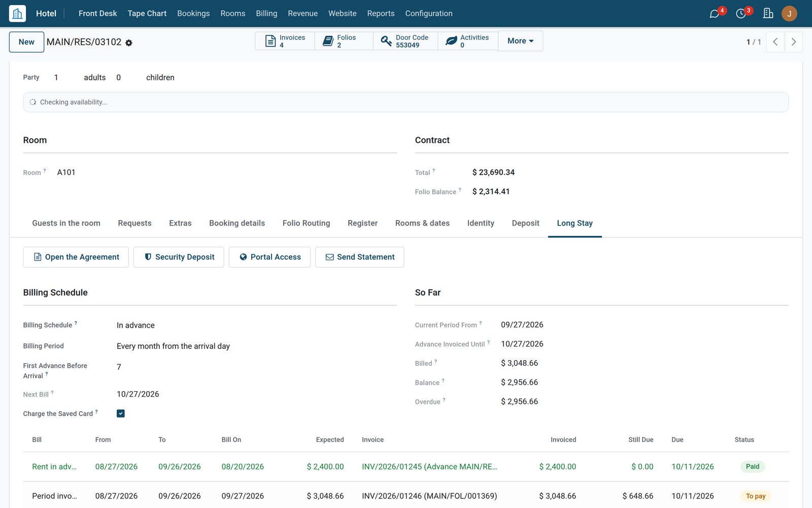Expand the More dropdown

pos(520,41)
